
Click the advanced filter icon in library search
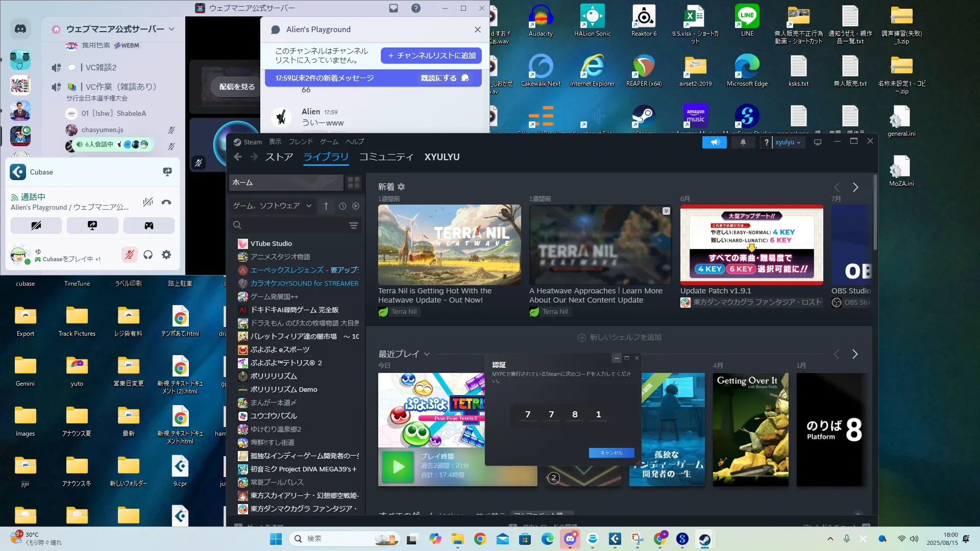(x=353, y=226)
